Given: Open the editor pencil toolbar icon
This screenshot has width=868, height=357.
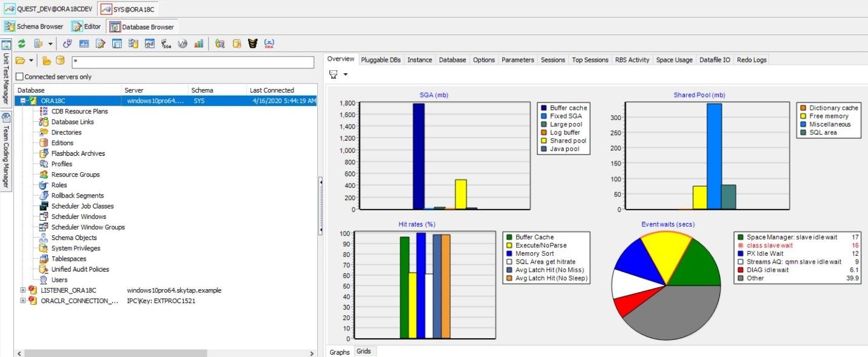Looking at the screenshot, I should click(x=101, y=44).
